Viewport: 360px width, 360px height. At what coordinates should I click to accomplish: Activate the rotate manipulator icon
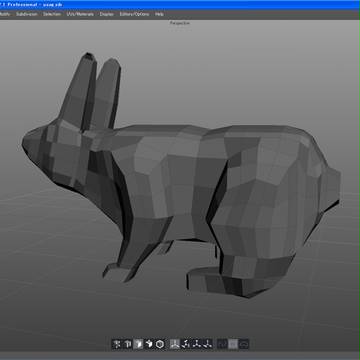(x=197, y=344)
